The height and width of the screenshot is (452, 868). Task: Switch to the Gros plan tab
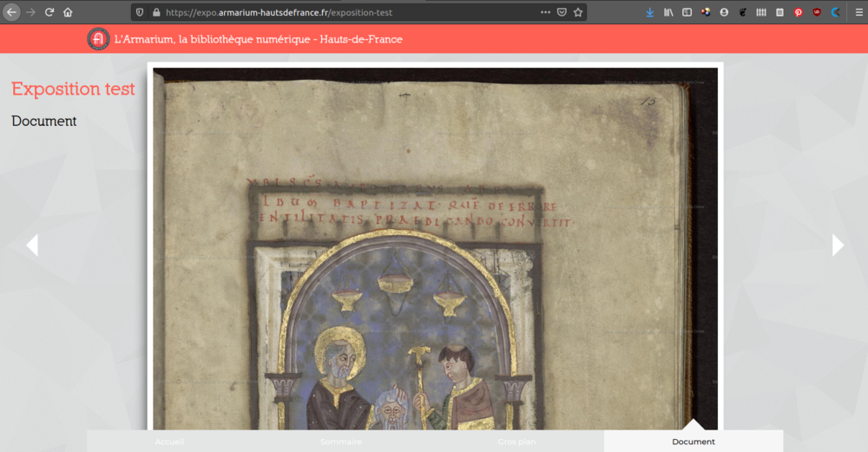pos(516,442)
